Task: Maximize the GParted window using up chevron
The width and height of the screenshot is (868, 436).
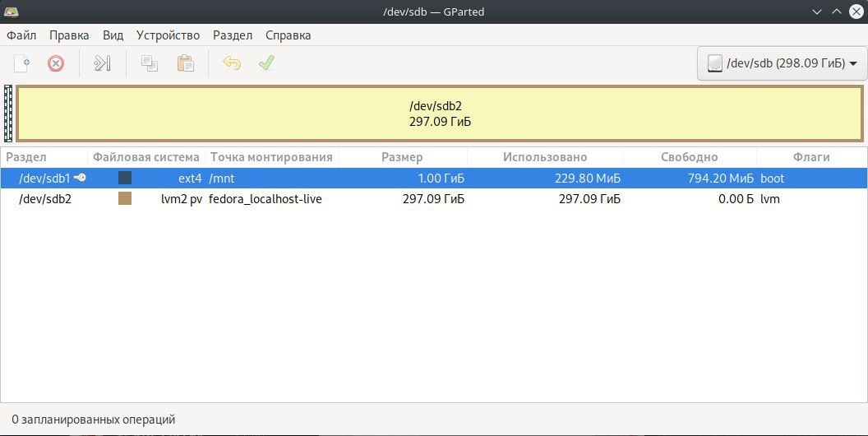Action: coord(837,12)
